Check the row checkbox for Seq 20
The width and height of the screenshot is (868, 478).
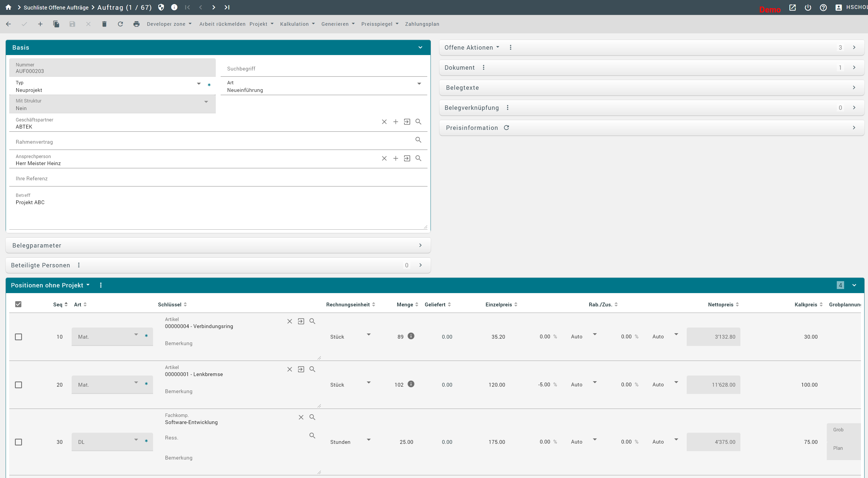[18, 385]
